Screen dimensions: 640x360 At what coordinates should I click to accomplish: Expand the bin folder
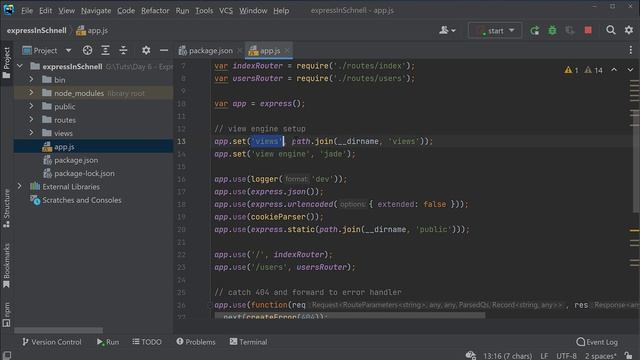point(31,80)
